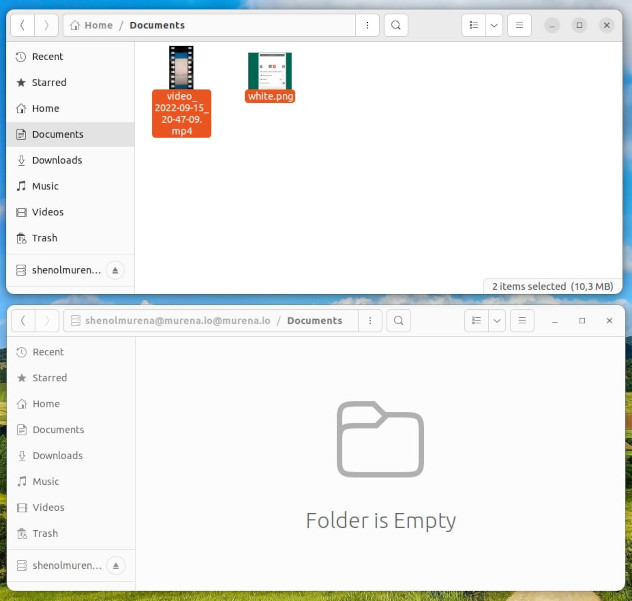Toggle list view in the bottom window
Image resolution: width=632 pixels, height=601 pixels.
click(x=477, y=321)
